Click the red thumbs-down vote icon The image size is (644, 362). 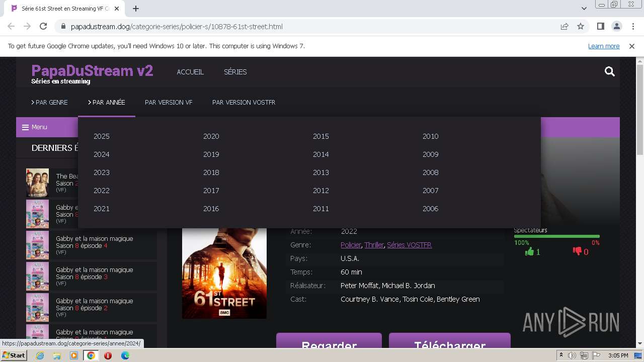tap(577, 251)
